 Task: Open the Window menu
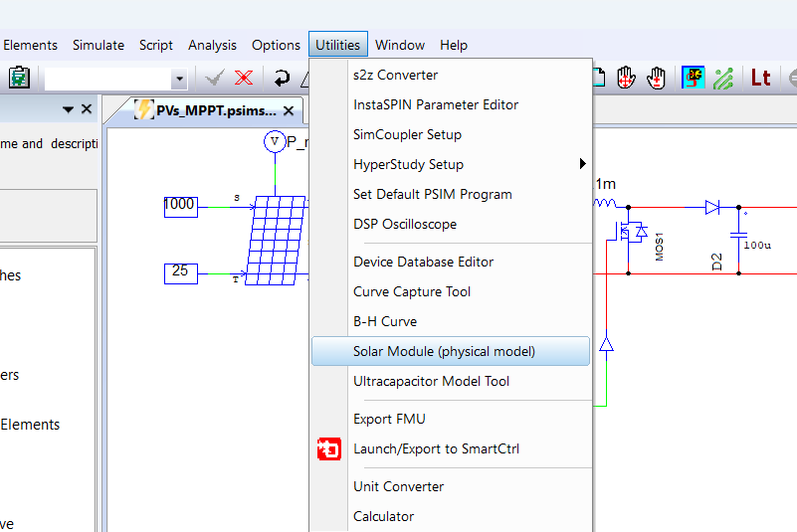tap(400, 45)
